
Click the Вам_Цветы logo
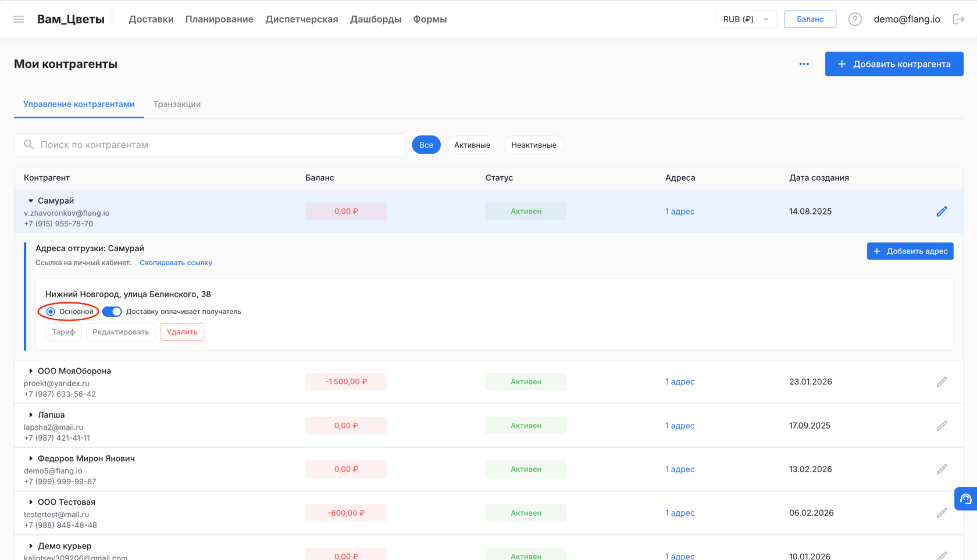(71, 19)
